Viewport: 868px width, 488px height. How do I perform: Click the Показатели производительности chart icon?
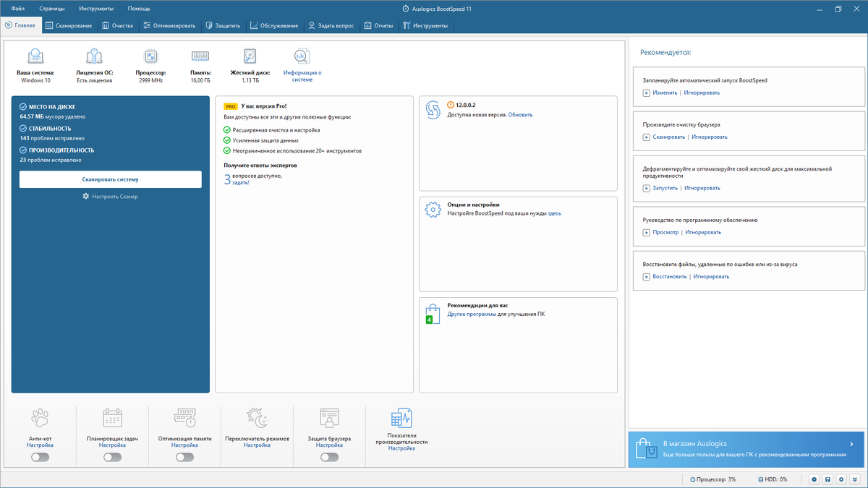pos(401,419)
